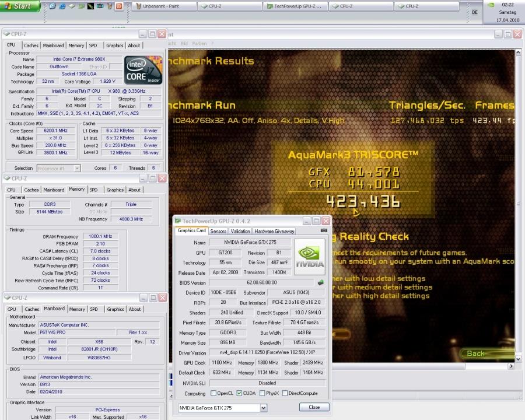Click the GFX score 81,578
The width and height of the screenshot is (525, 420).
(374, 172)
